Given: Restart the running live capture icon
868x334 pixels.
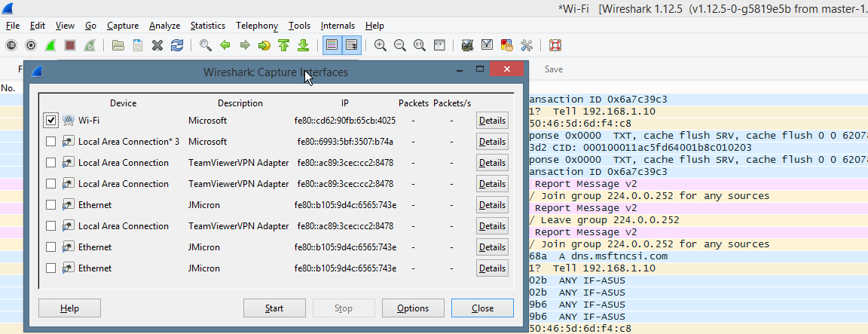Looking at the screenshot, I should pos(89,45).
